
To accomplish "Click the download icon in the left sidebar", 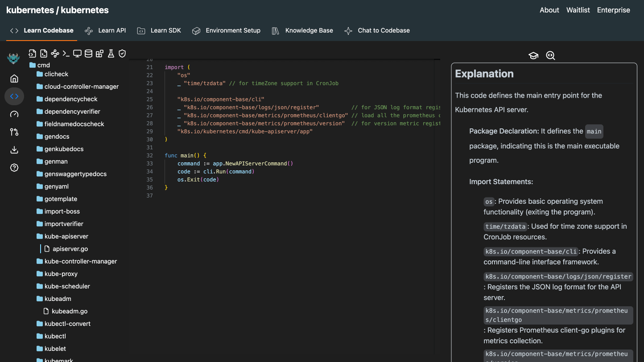I will [x=14, y=150].
